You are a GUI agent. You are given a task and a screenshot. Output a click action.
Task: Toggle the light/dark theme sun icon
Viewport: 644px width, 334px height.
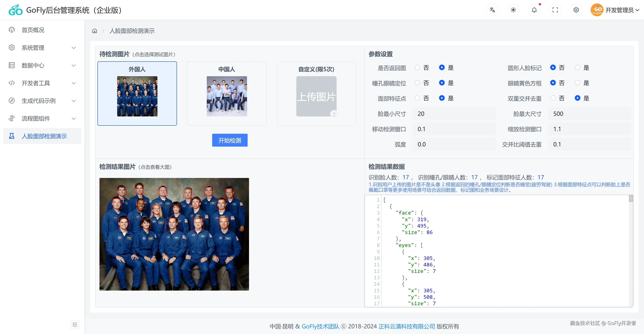point(513,10)
